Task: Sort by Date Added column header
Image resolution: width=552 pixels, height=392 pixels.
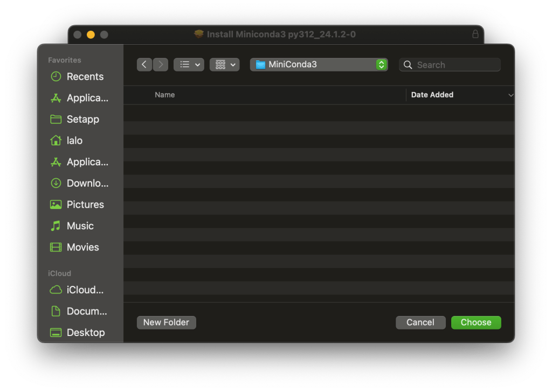Action: 432,95
